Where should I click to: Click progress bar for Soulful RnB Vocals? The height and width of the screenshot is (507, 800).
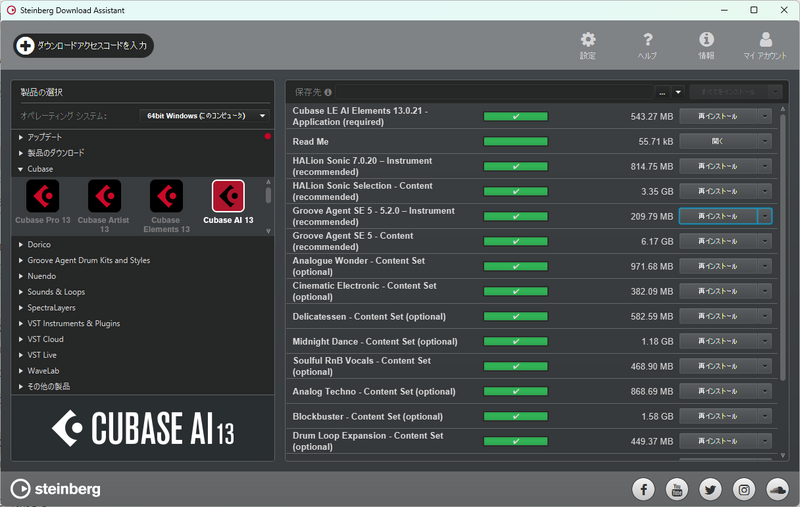tap(516, 366)
